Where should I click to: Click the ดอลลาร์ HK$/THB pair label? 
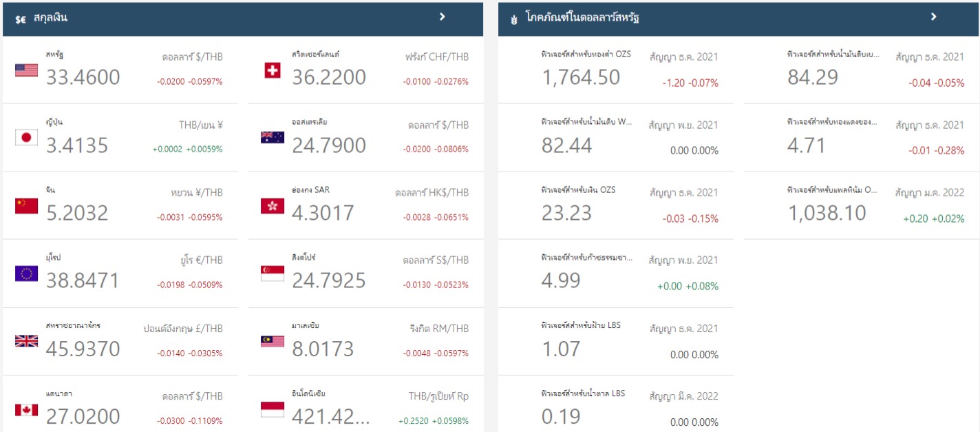tap(432, 192)
